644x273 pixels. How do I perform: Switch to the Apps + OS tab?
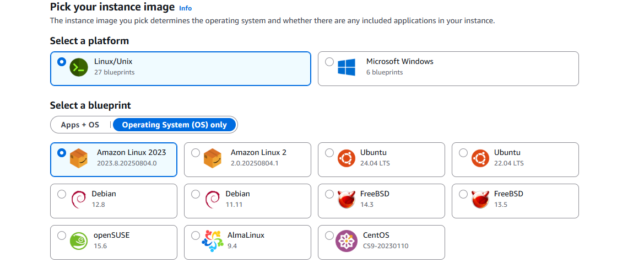(80, 125)
